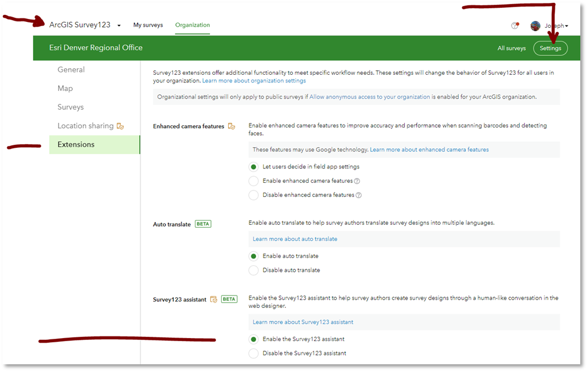
Task: Click the Esri Denver Regional Office heading
Action: 95,47
